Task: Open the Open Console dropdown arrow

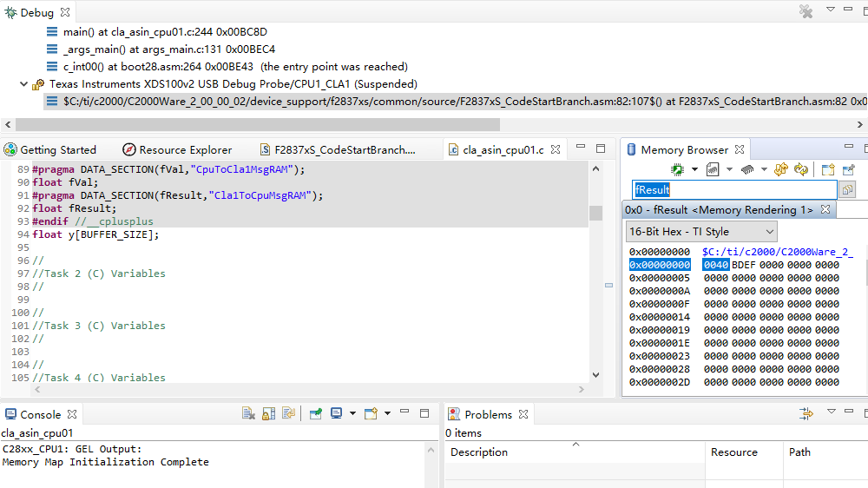Action: (x=387, y=413)
